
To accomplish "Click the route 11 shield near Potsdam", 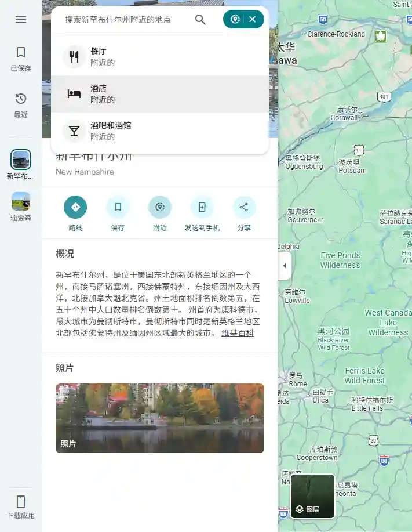I will (x=359, y=150).
